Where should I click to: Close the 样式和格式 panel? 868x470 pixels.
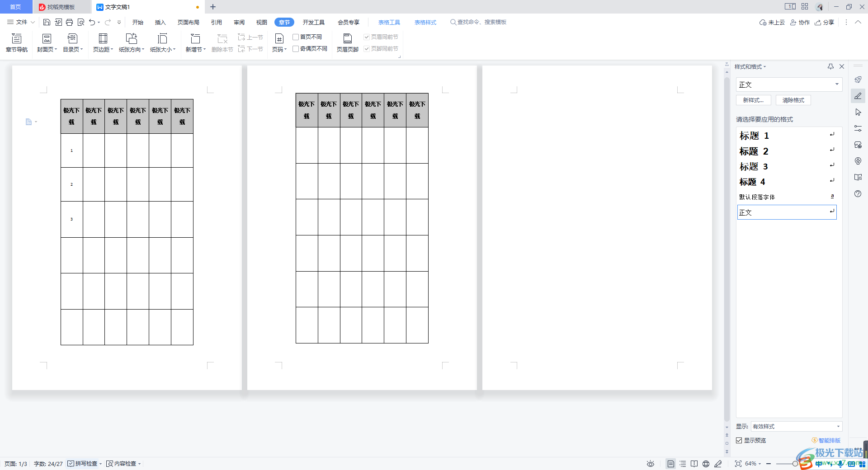(842, 66)
